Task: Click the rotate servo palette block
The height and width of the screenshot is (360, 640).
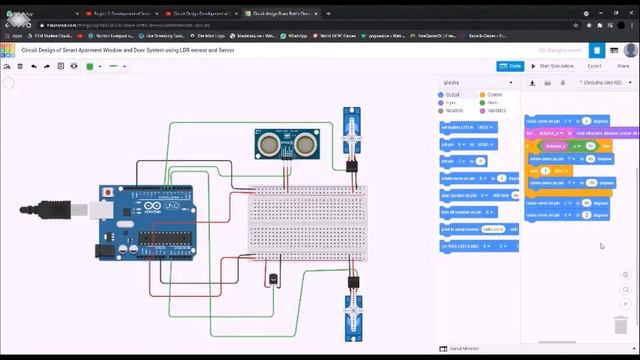Action: coord(479,178)
